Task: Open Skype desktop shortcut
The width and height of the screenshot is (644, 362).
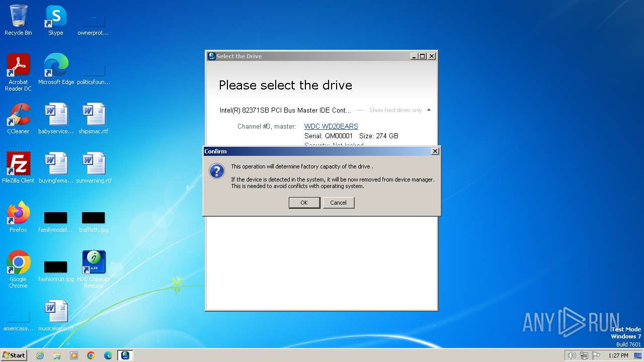Action: 56,20
